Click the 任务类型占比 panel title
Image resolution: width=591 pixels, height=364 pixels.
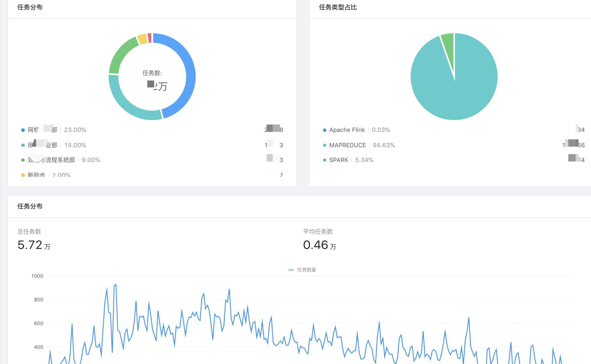coord(338,7)
